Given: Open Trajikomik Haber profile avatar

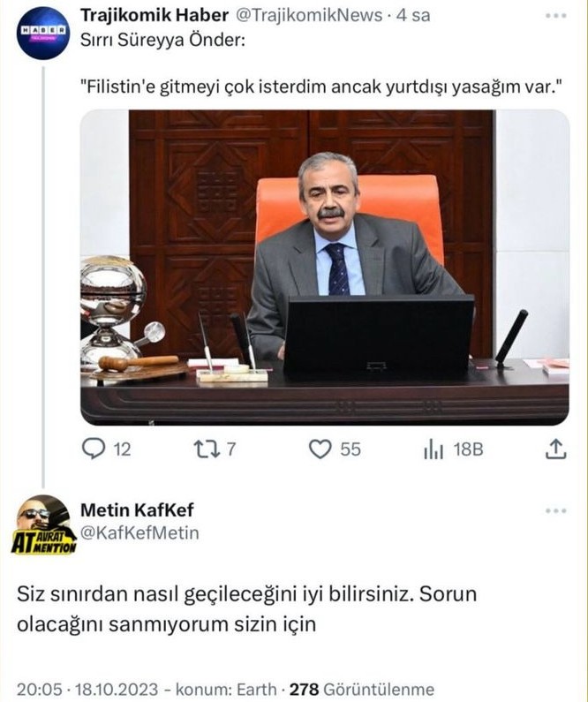Looking at the screenshot, I should [43, 34].
